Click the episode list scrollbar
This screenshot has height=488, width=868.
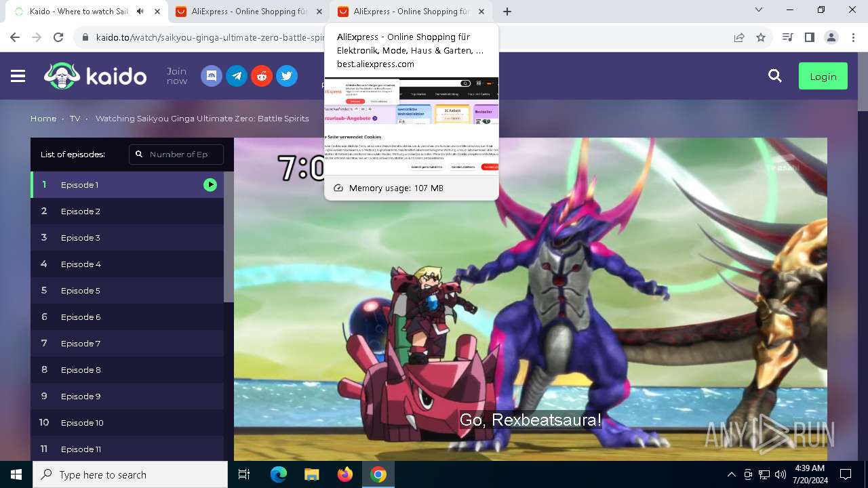(x=229, y=237)
